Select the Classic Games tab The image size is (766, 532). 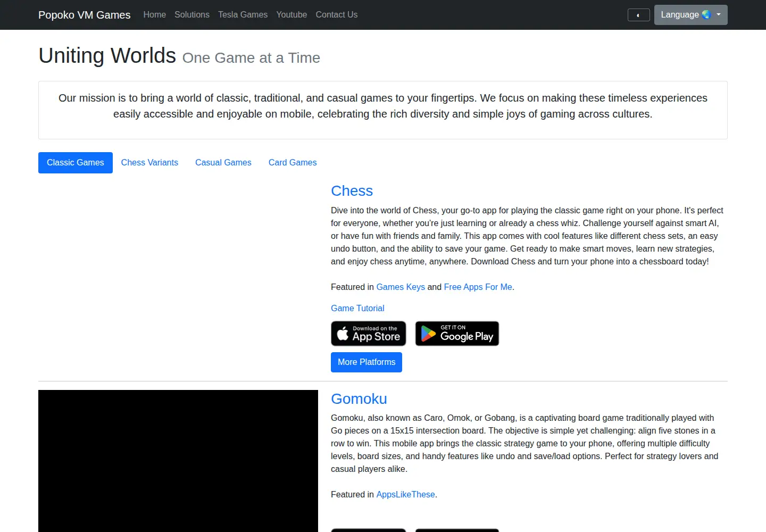pos(76,163)
